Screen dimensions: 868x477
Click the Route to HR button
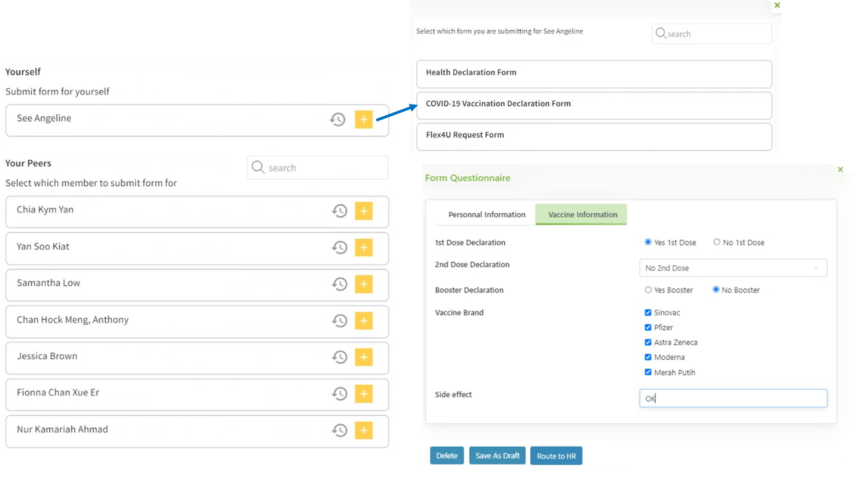556,456
